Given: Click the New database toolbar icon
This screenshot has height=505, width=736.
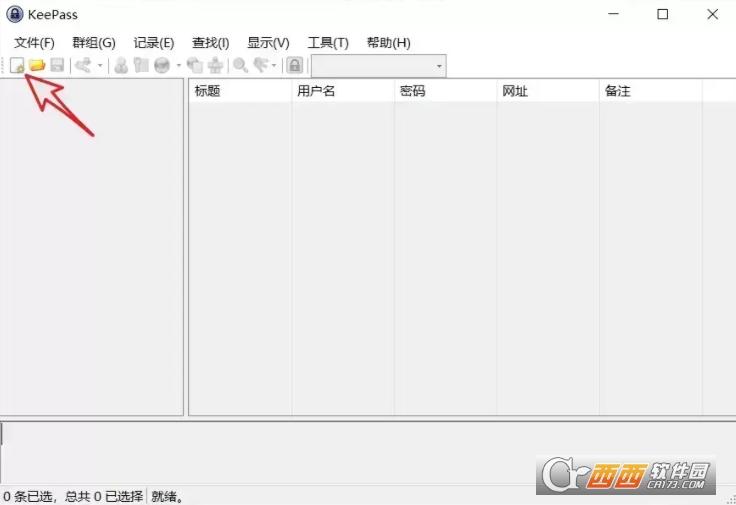Looking at the screenshot, I should tap(17, 65).
